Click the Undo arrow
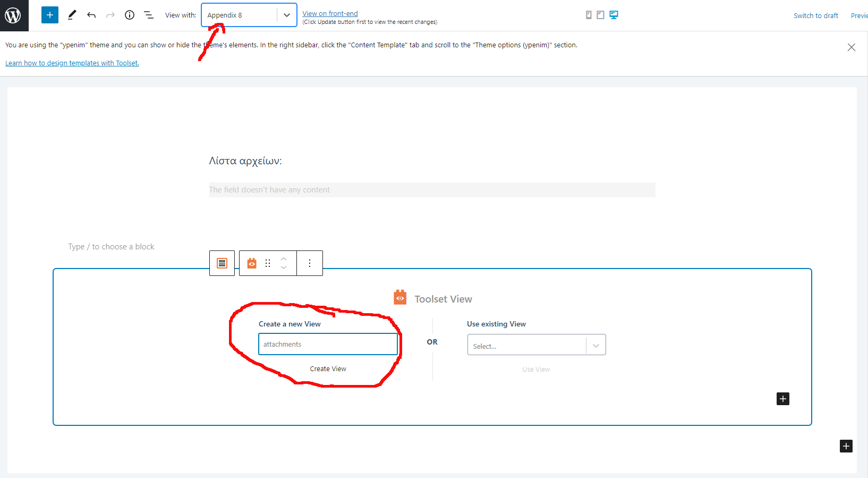Screen dimensions: 868x478 [91, 15]
